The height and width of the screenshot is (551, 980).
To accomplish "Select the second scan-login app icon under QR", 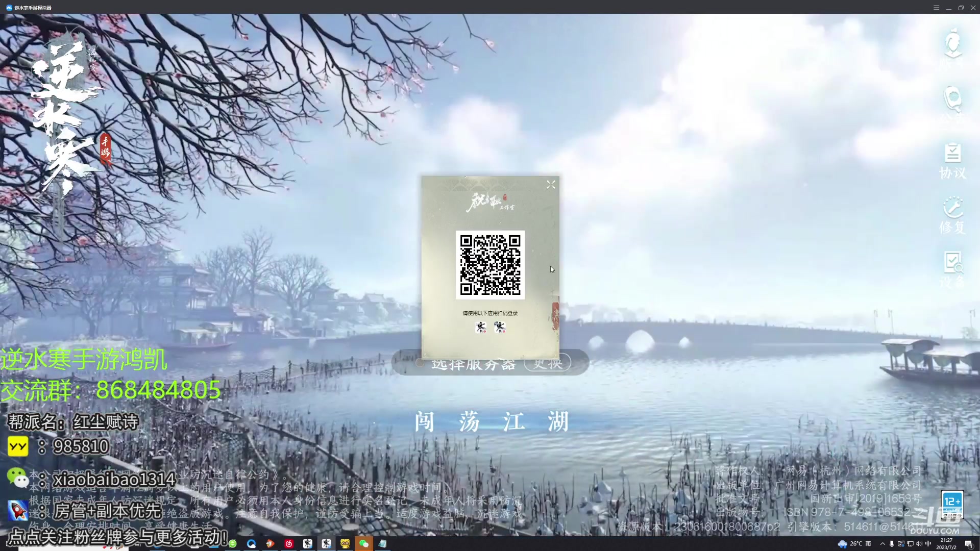I will [499, 327].
